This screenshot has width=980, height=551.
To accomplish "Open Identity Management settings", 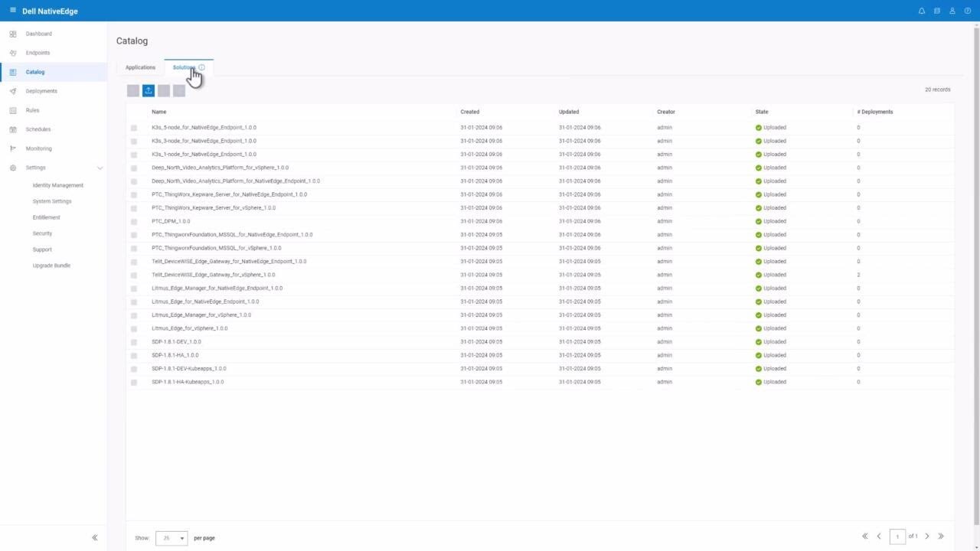I will click(58, 185).
